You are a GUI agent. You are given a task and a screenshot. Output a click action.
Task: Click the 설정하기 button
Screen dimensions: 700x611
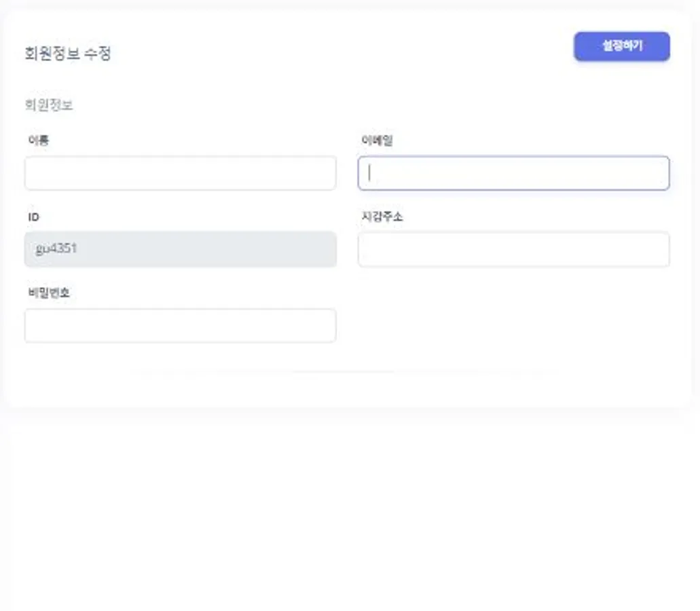[x=621, y=46]
